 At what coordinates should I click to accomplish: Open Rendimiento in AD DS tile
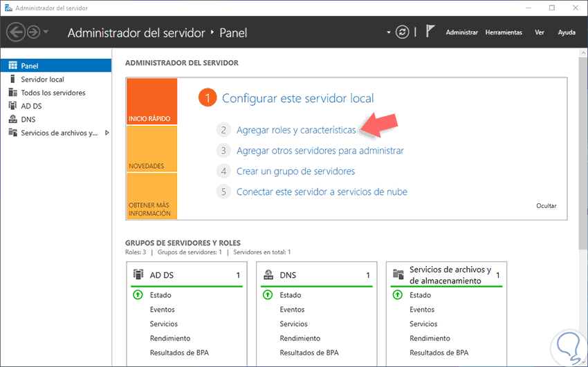pos(170,338)
